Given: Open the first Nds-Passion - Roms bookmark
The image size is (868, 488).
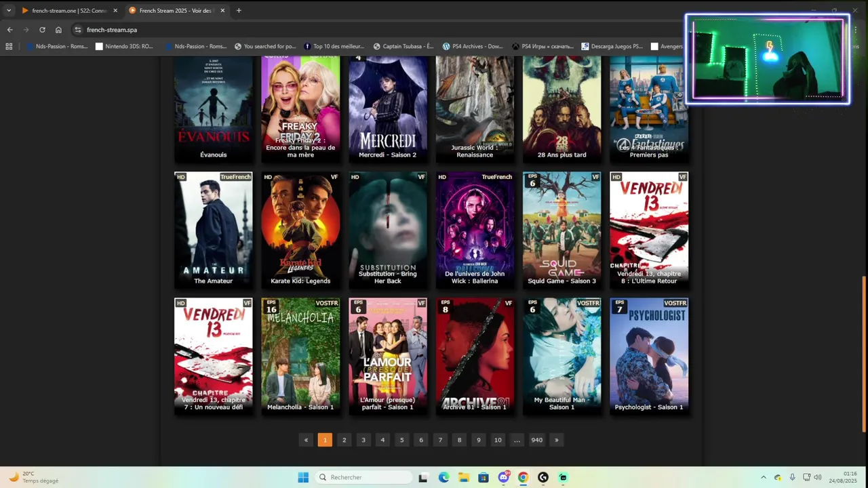Looking at the screenshot, I should [x=57, y=46].
